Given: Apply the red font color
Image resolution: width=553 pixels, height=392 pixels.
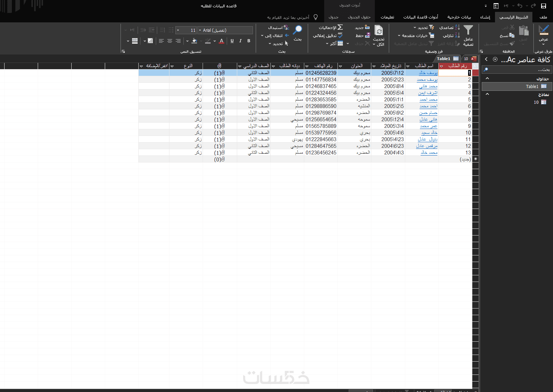Looking at the screenshot, I should (221, 41).
